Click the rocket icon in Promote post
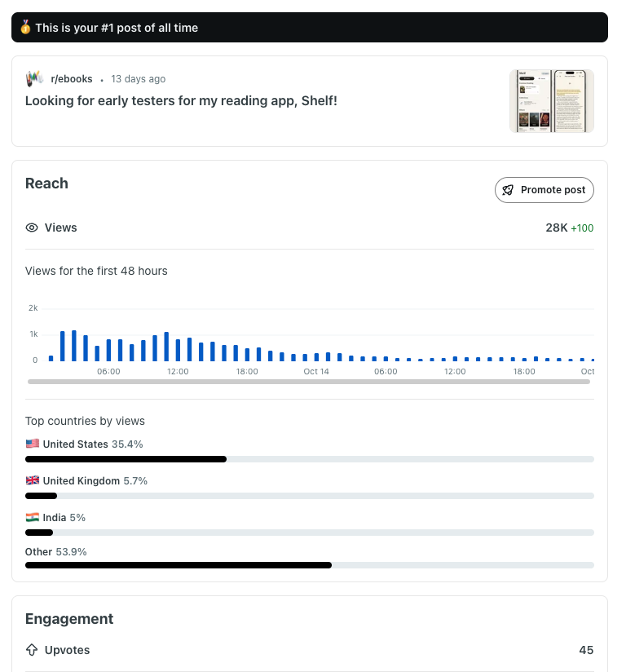Screen dimensions: 626x672 (x=508, y=190)
